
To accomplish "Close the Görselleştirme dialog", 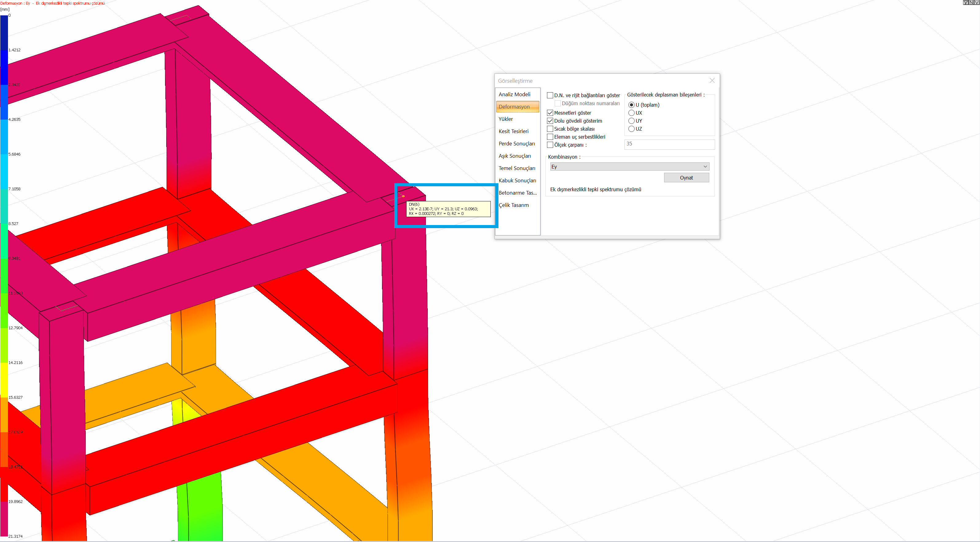I will coord(712,81).
